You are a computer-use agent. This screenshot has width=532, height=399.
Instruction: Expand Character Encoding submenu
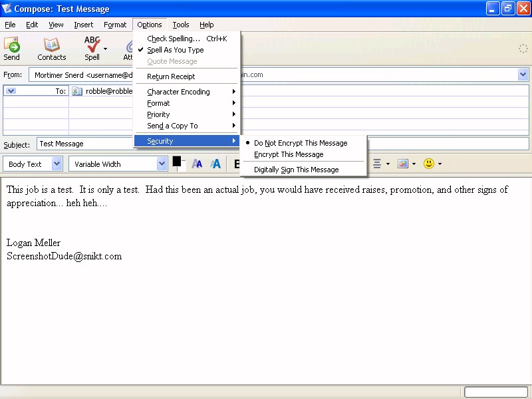[188, 92]
